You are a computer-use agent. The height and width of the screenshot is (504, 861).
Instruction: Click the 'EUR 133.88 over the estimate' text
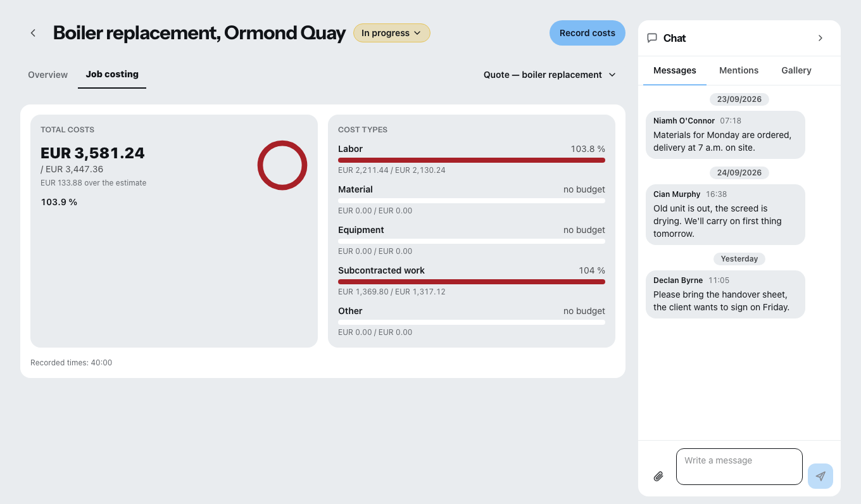tap(94, 183)
